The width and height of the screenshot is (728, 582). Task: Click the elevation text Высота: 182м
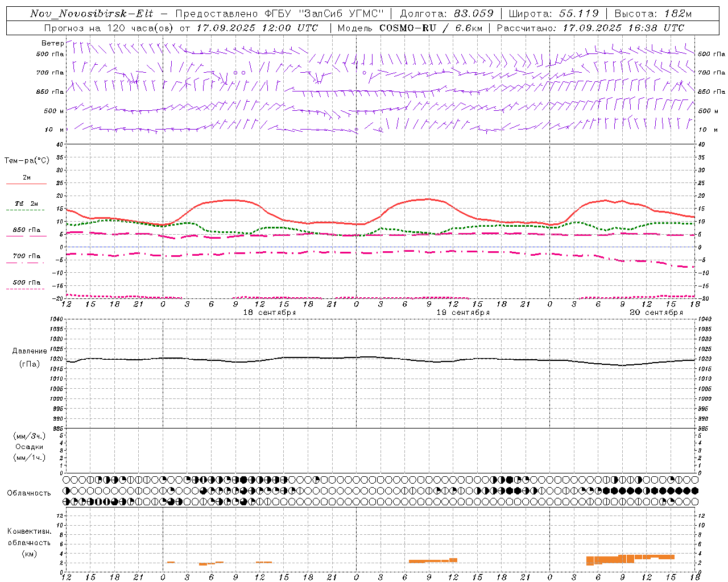652,14
